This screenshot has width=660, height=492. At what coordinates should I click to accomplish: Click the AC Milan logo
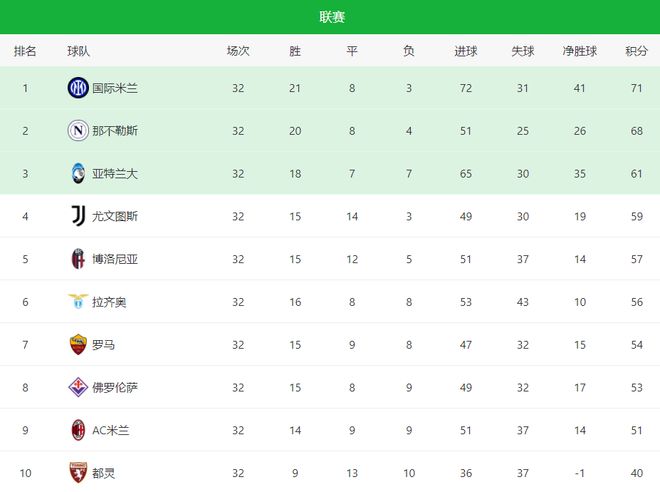[x=78, y=430]
